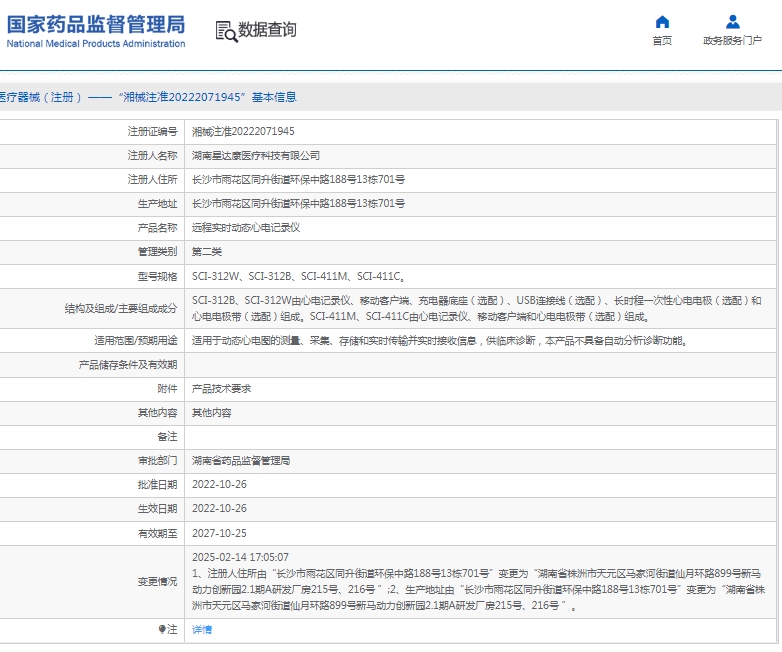Click the 注册人住所 address value

click(298, 180)
